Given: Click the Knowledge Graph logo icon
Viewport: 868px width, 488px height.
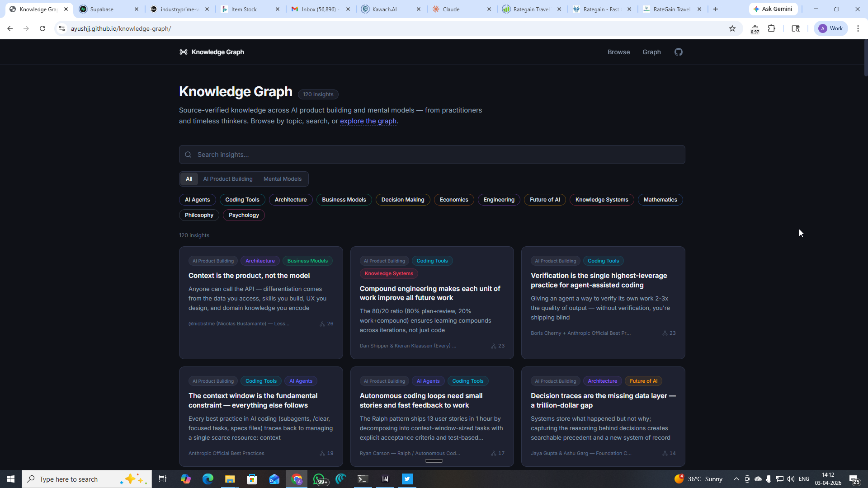Looking at the screenshot, I should [x=184, y=52].
